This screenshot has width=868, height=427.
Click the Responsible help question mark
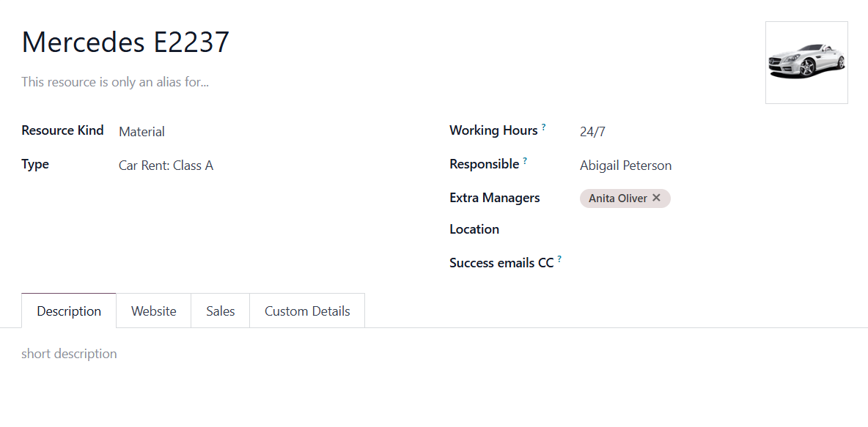pos(525,161)
